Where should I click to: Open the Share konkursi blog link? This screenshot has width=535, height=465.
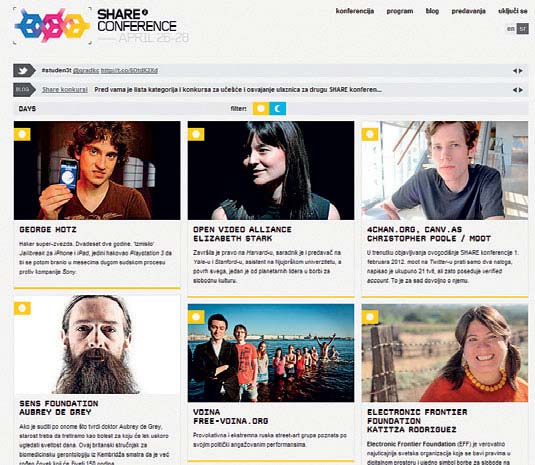pyautogui.click(x=65, y=90)
